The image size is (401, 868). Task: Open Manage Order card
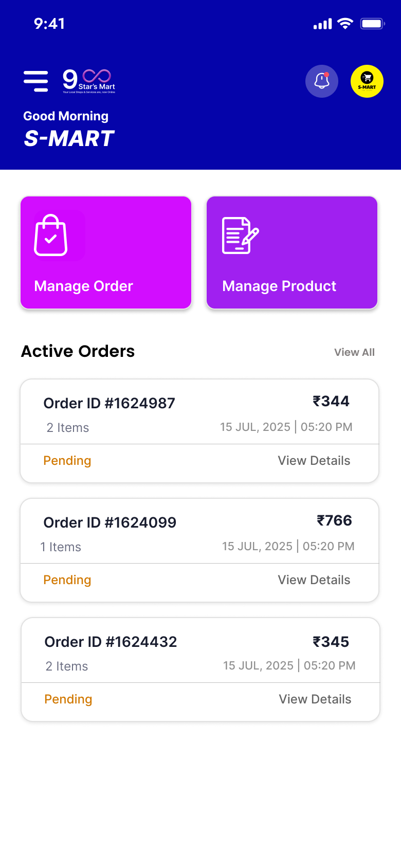point(106,252)
